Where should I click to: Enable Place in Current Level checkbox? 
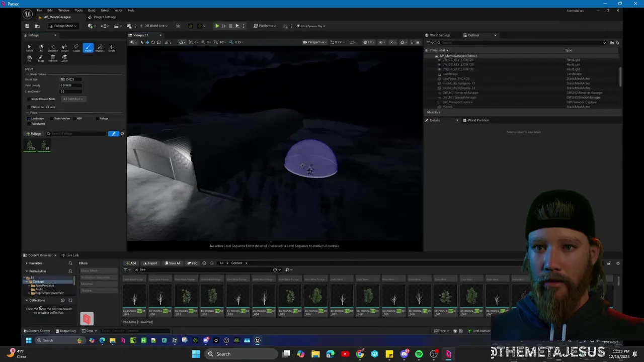pos(29,107)
